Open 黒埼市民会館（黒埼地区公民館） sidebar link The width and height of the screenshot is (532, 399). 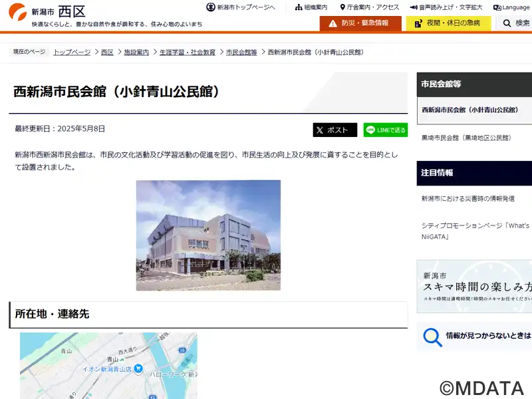pyautogui.click(x=466, y=138)
